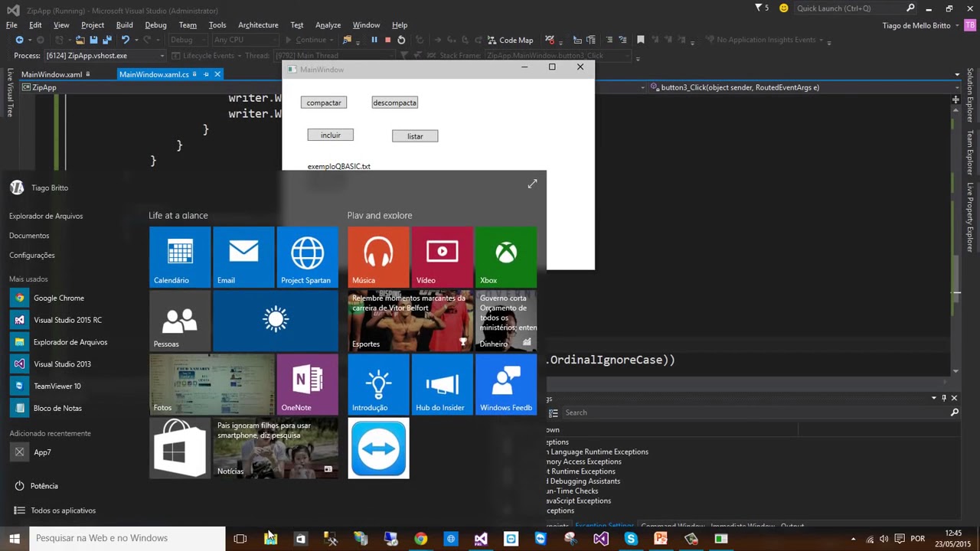Open the Fotos tile thumbnail
980x551 pixels.
[212, 384]
